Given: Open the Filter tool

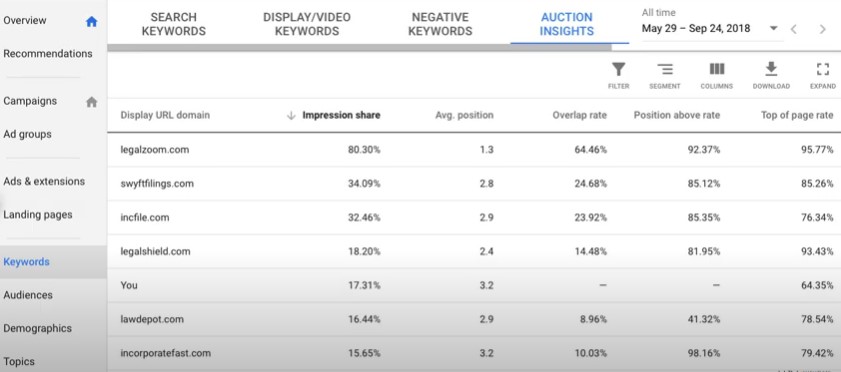Looking at the screenshot, I should tap(618, 76).
